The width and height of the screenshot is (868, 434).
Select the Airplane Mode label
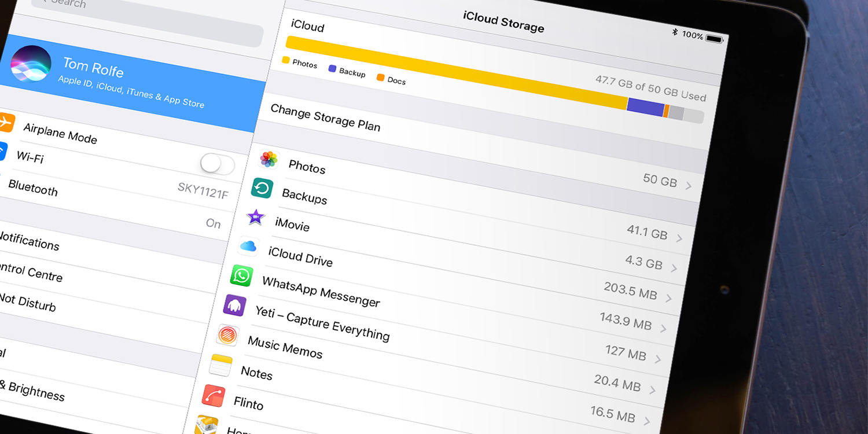(60, 134)
